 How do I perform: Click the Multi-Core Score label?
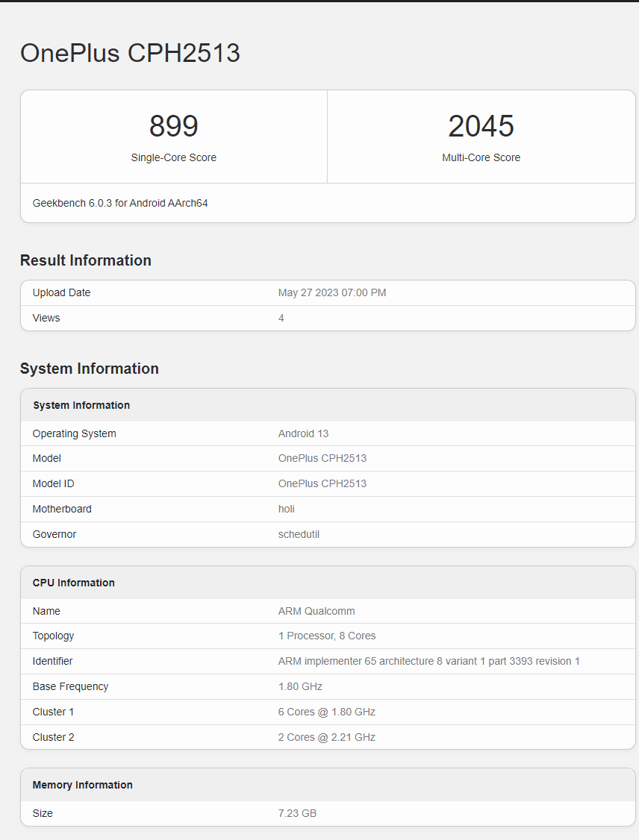[x=481, y=157]
